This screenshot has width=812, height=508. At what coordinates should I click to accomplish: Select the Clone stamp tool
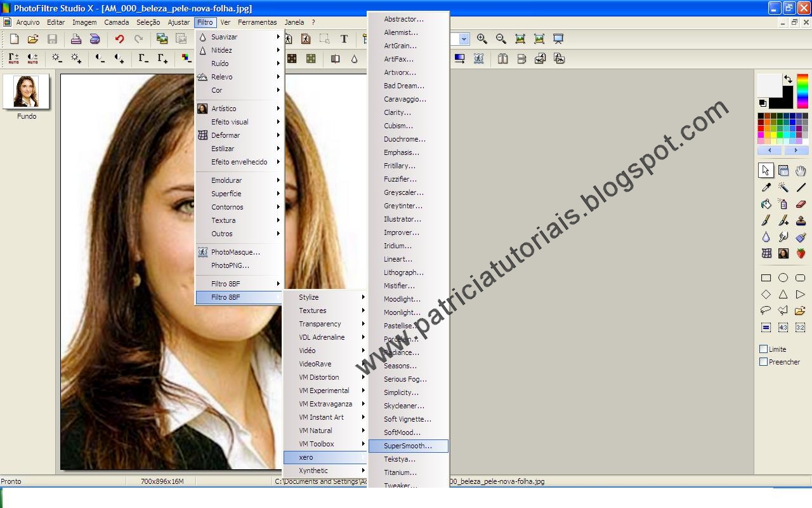(801, 220)
